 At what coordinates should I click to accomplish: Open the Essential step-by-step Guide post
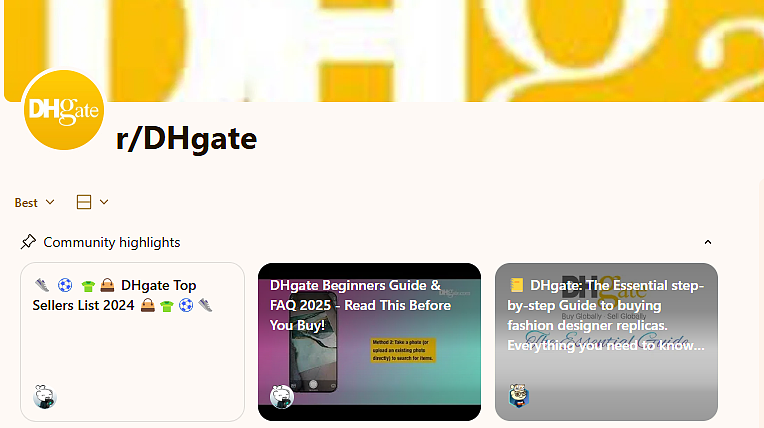tap(606, 342)
